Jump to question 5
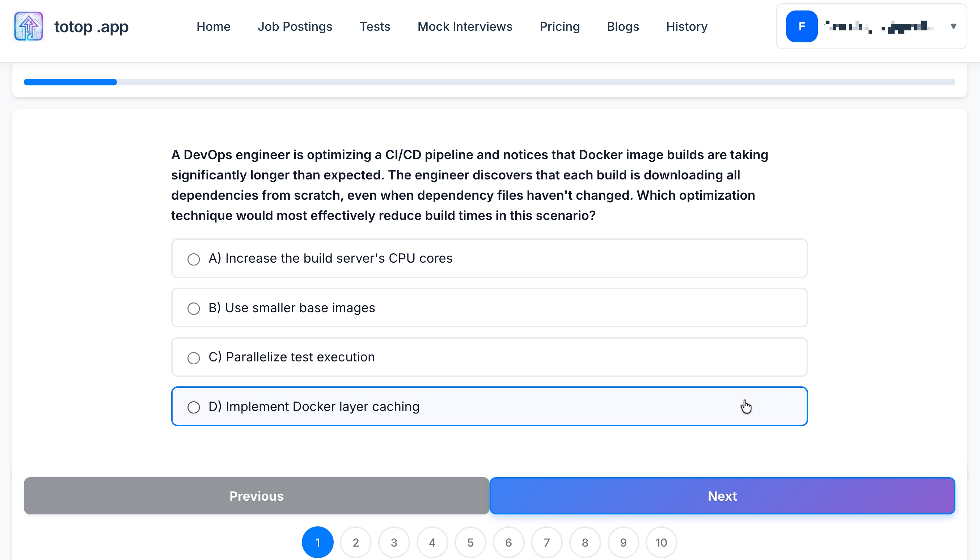This screenshot has height=560, width=980. tap(470, 542)
